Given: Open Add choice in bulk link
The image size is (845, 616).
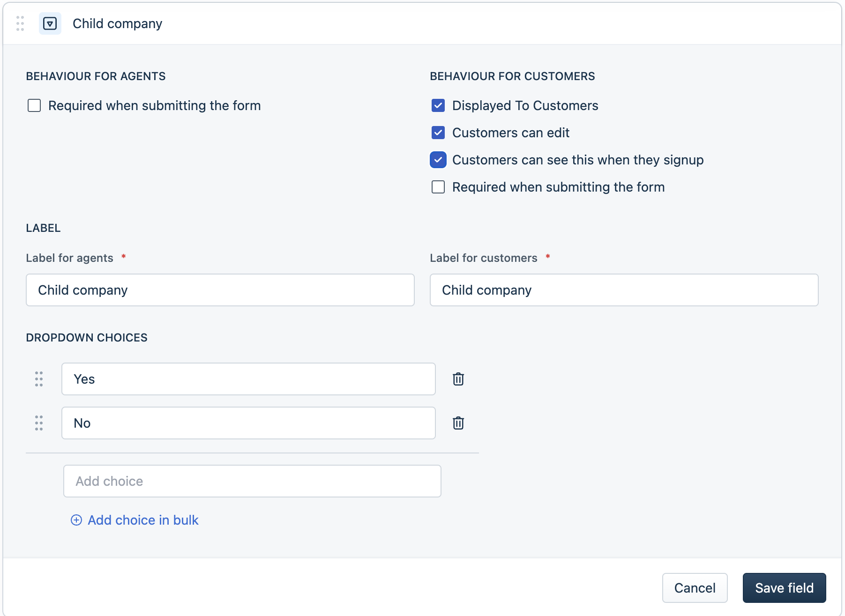Looking at the screenshot, I should click(x=143, y=520).
